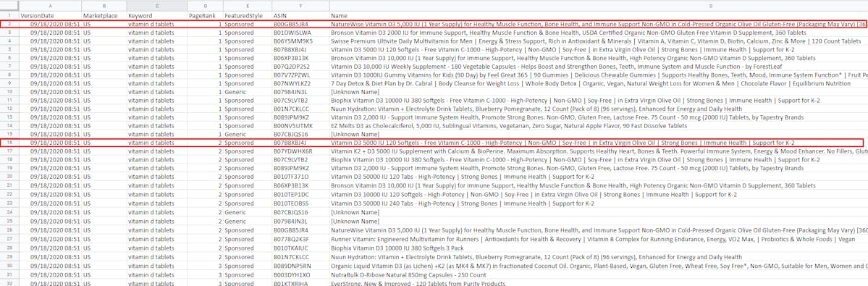
Task: Select the EZ Melts D3 name cell
Action: [599, 125]
